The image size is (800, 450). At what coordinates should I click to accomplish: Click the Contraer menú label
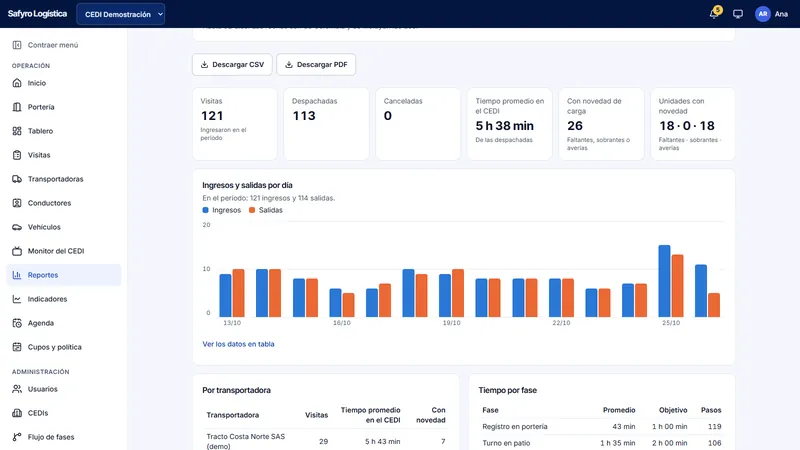point(53,45)
